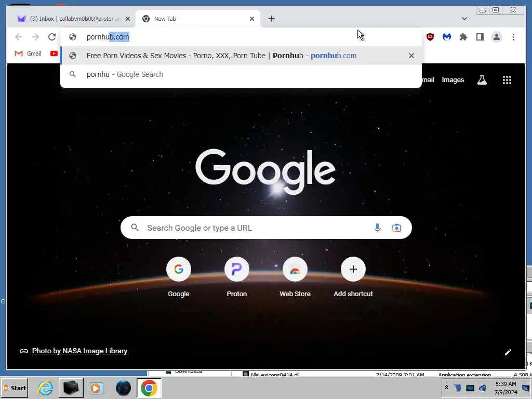Reload the page with the refresh icon
Image resolution: width=532 pixels, height=399 pixels.
52,37
